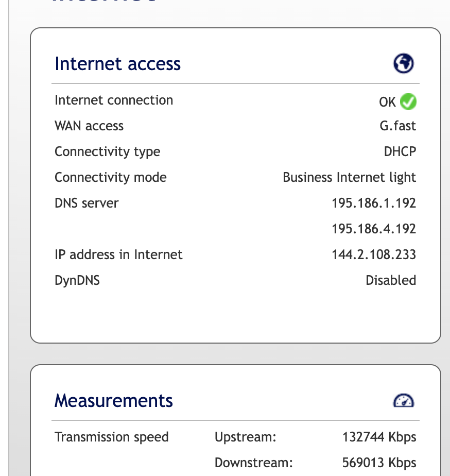The height and width of the screenshot is (476, 450).
Task: Click the G.fast WAN access value
Action: 398,126
